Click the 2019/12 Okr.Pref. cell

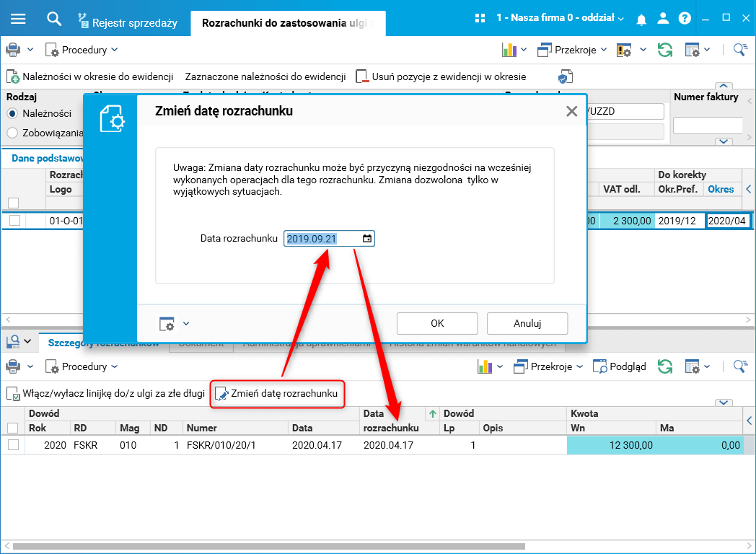pos(680,221)
